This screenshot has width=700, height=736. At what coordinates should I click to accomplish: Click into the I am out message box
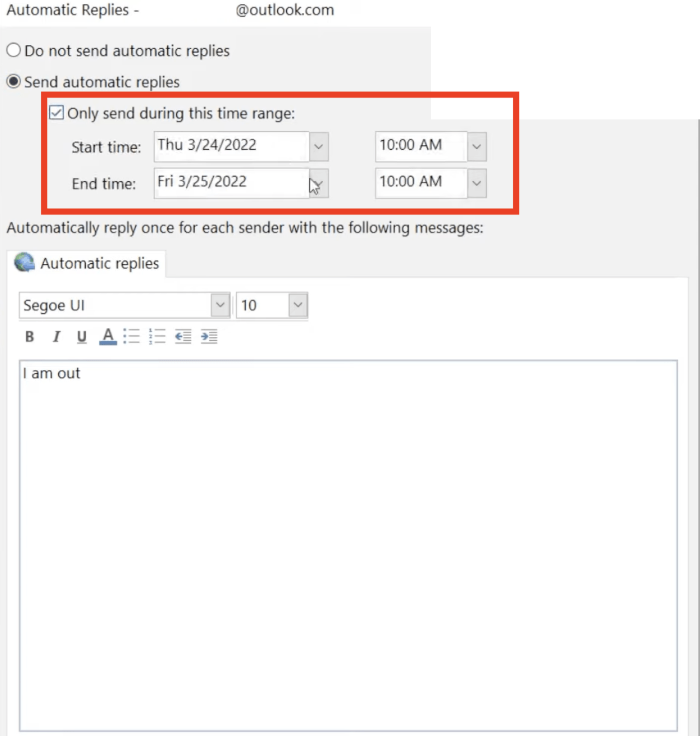349,545
